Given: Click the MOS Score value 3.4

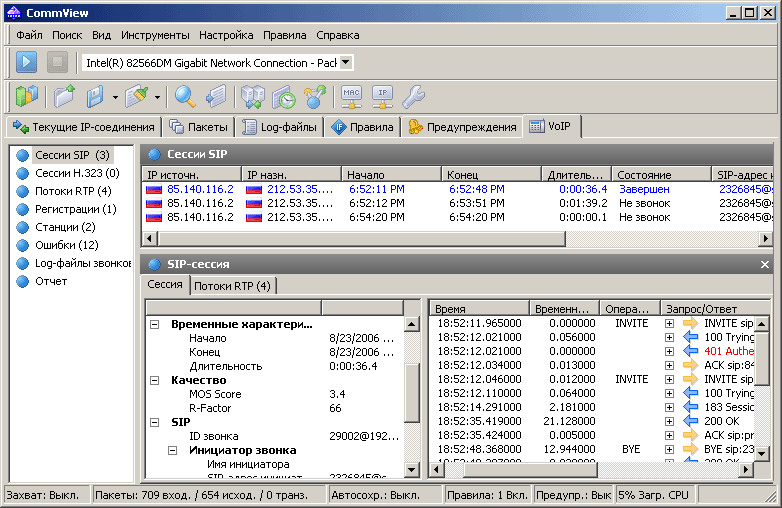Looking at the screenshot, I should [337, 394].
